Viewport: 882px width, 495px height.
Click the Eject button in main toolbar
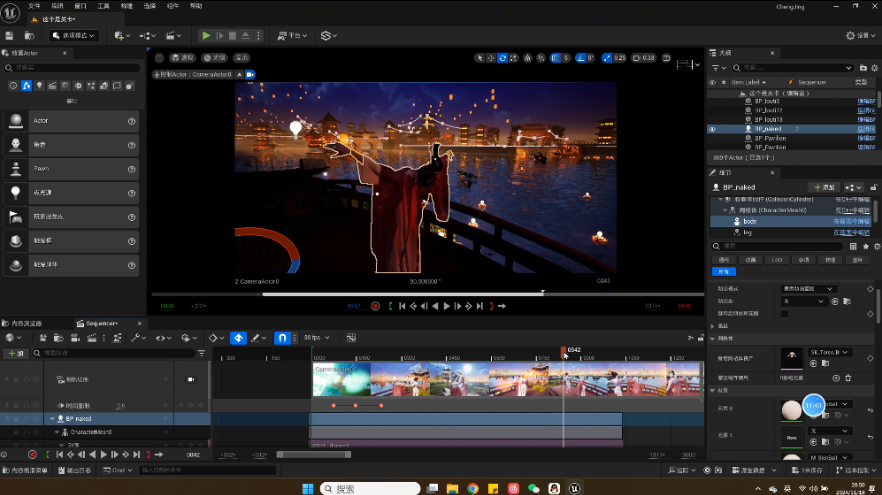click(245, 35)
